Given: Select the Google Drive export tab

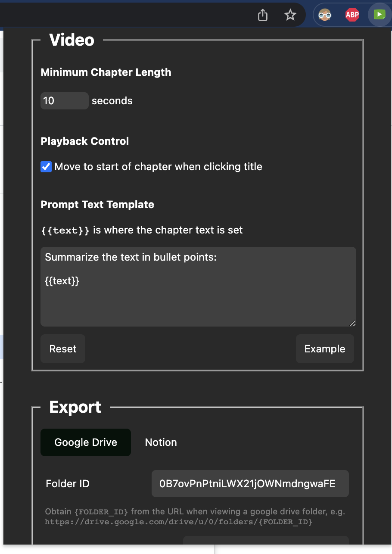Looking at the screenshot, I should pyautogui.click(x=85, y=442).
